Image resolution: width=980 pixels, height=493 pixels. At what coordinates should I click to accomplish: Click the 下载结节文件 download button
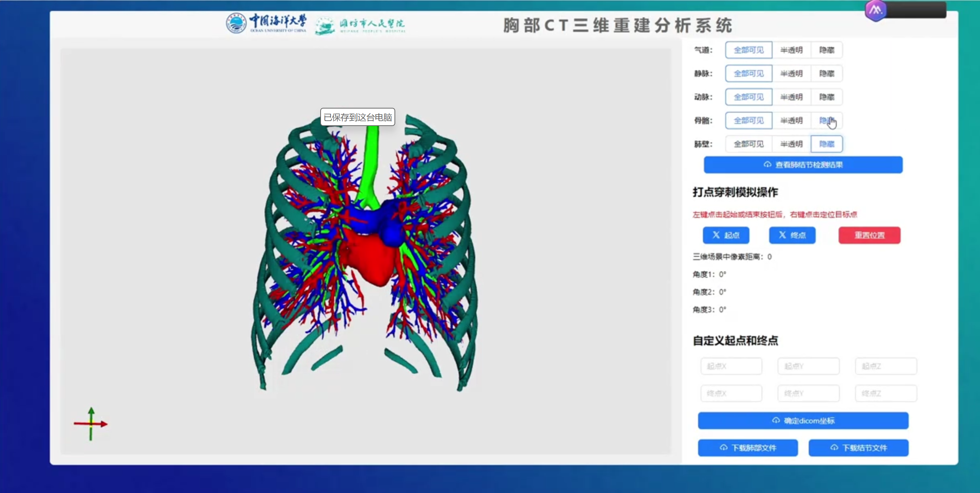click(x=859, y=448)
